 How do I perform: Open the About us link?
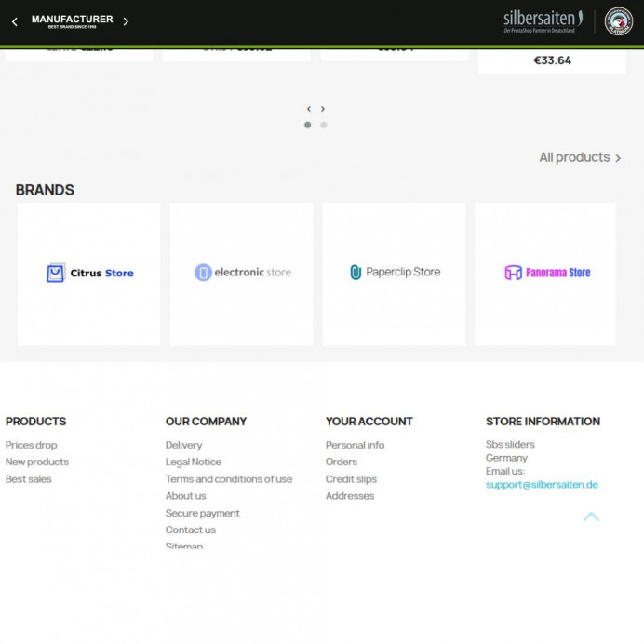pos(185,496)
